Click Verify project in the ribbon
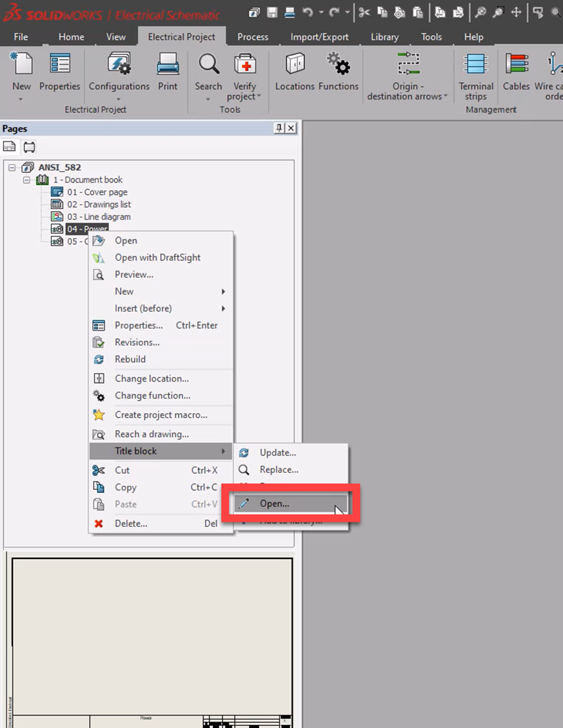563x728 pixels. click(x=244, y=76)
